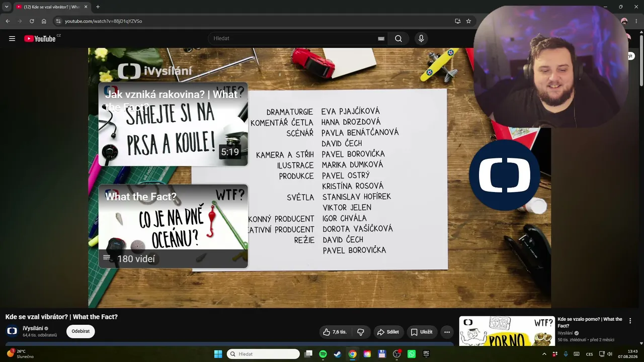Click the microphone icon in system tray
Image resolution: width=644 pixels, height=362 pixels.
(x=566, y=354)
